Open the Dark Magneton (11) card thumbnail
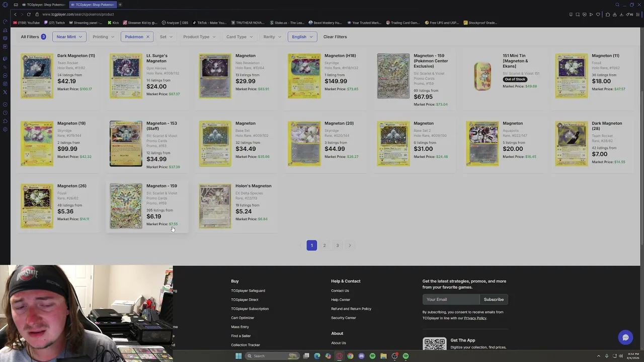Screen dimensions: 644x362 click(37, 76)
